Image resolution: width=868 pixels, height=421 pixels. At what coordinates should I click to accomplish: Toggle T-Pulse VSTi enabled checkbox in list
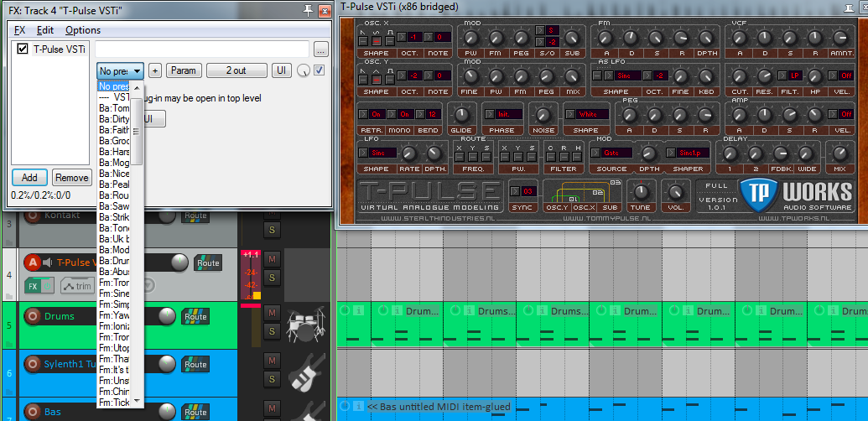(23, 49)
